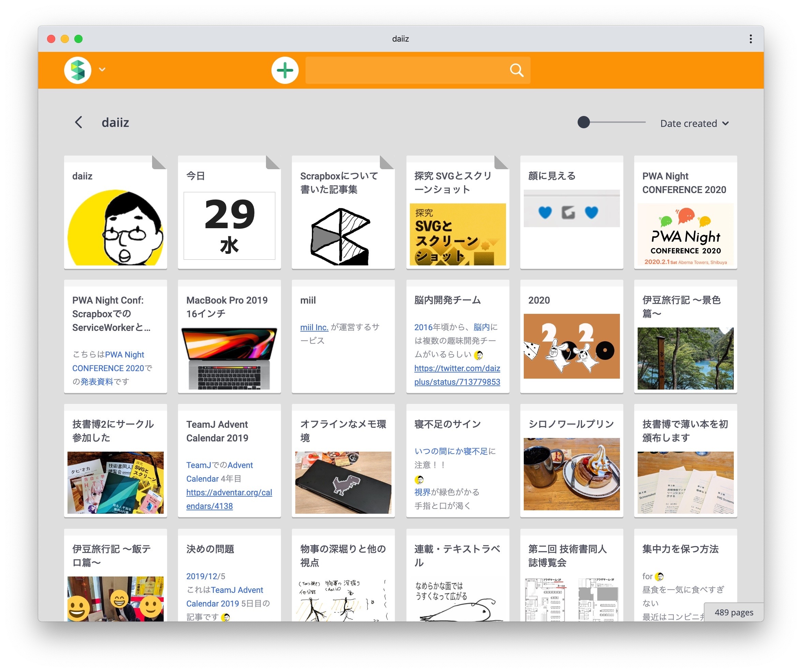Click the search input field
802x672 pixels.
click(405, 70)
